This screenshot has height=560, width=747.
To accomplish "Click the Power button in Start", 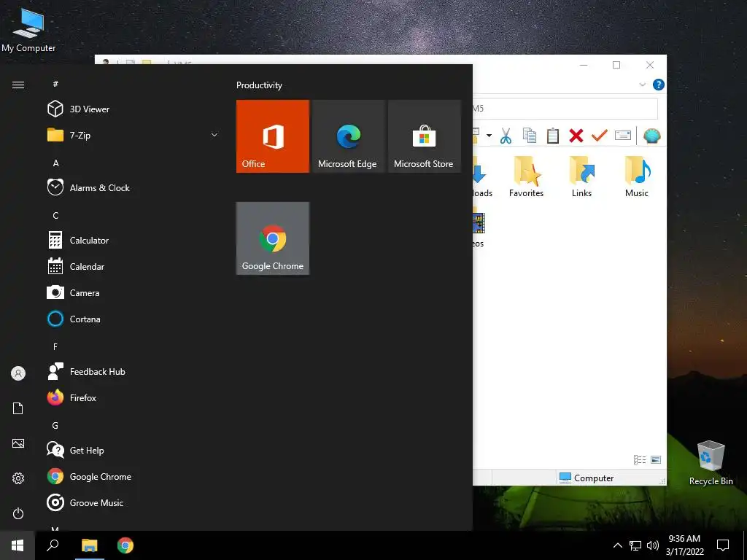I will click(x=18, y=513).
